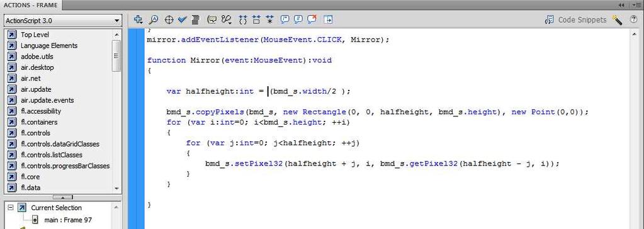
Task: Remove comment from selected code
Action: pos(312,20)
